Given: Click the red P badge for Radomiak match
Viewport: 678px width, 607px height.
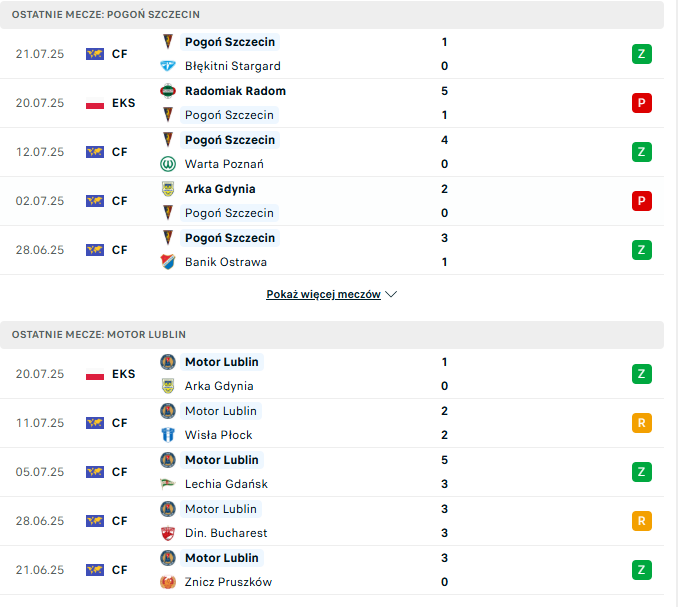Looking at the screenshot, I should 642,103.
